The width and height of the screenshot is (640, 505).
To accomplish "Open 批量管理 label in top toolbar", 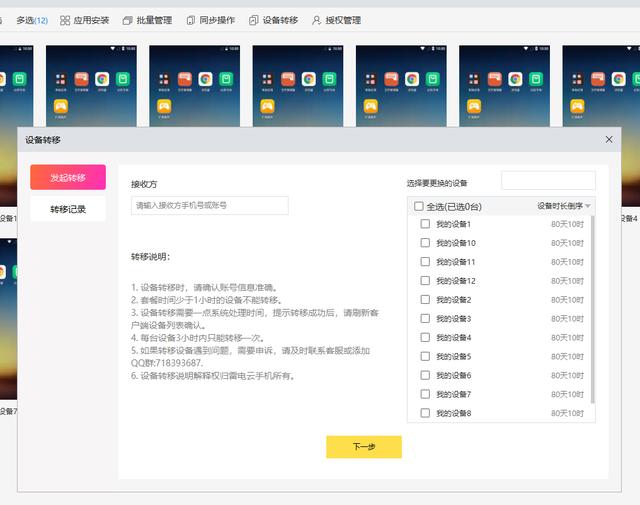I will click(x=154, y=20).
